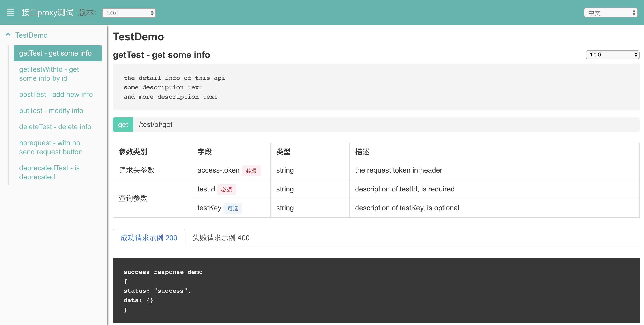The image size is (644, 325).
Task: Click 必须 badge beside access-token
Action: coord(251,171)
